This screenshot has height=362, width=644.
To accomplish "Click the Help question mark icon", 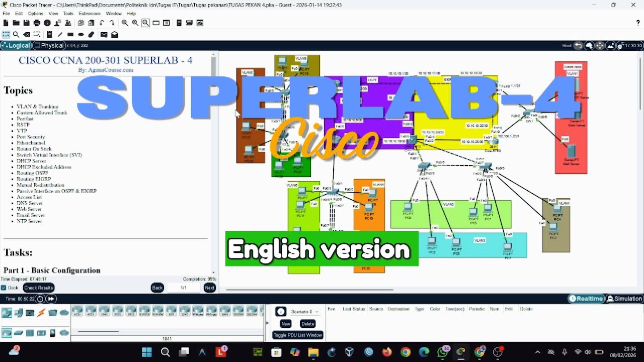I will (x=638, y=23).
